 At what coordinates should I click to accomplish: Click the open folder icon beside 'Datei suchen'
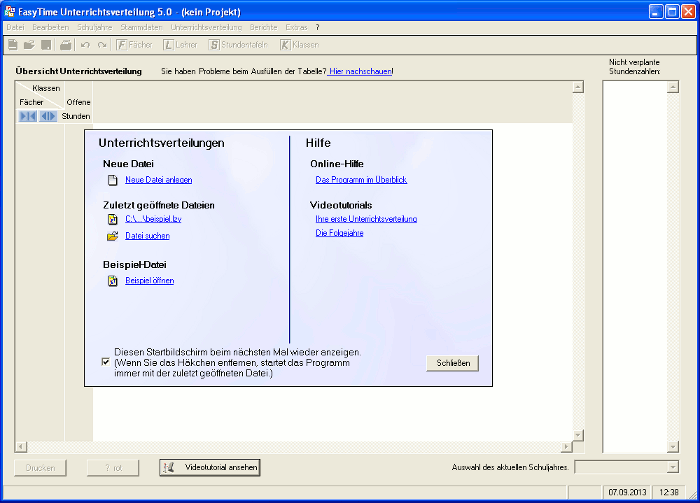(x=113, y=236)
